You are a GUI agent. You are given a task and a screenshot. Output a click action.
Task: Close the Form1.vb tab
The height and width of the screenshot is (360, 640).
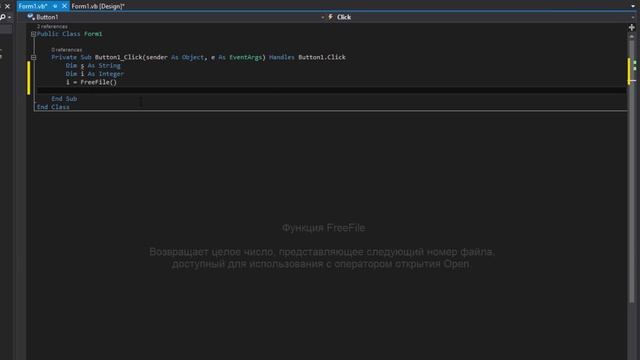click(64, 6)
